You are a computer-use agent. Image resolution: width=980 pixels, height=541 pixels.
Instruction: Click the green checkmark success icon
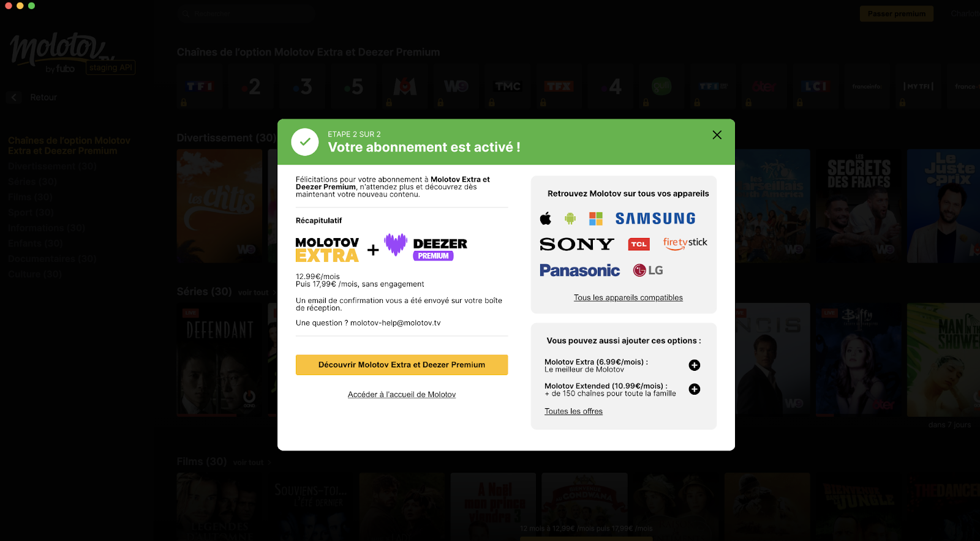[304, 142]
